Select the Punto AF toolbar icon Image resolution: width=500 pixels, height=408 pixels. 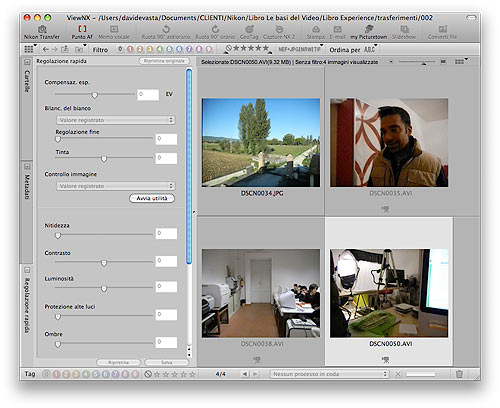coord(82,32)
